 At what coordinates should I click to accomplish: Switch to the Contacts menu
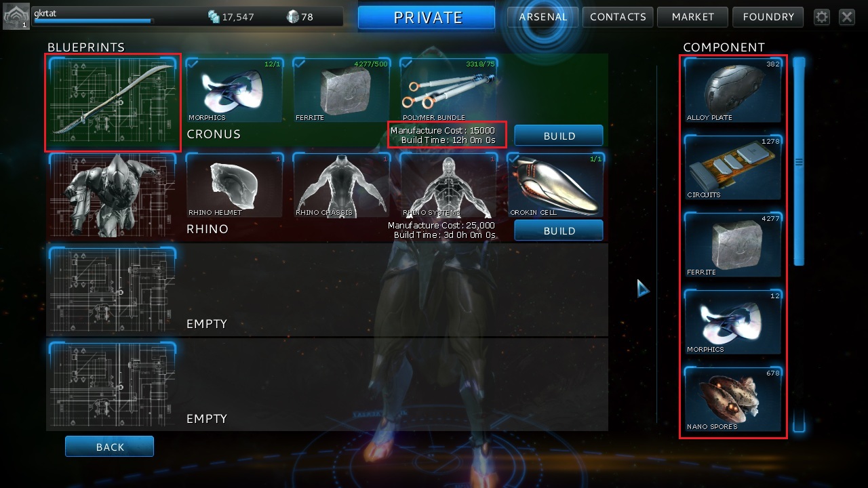[x=618, y=17]
